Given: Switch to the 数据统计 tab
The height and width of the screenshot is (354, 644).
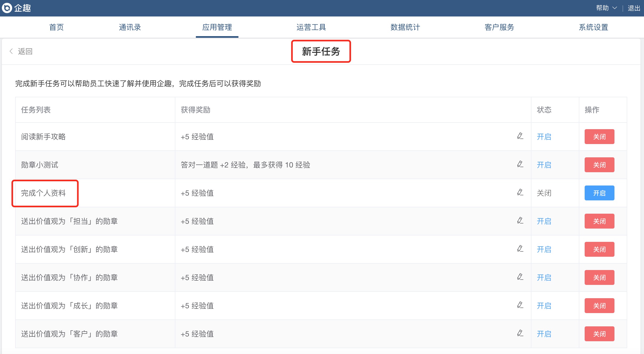Looking at the screenshot, I should click(405, 27).
